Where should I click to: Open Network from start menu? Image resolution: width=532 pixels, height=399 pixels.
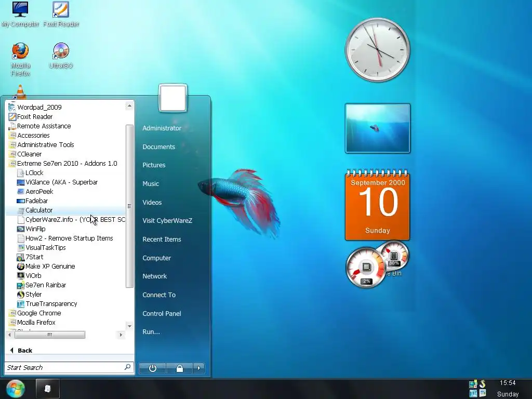tap(155, 276)
